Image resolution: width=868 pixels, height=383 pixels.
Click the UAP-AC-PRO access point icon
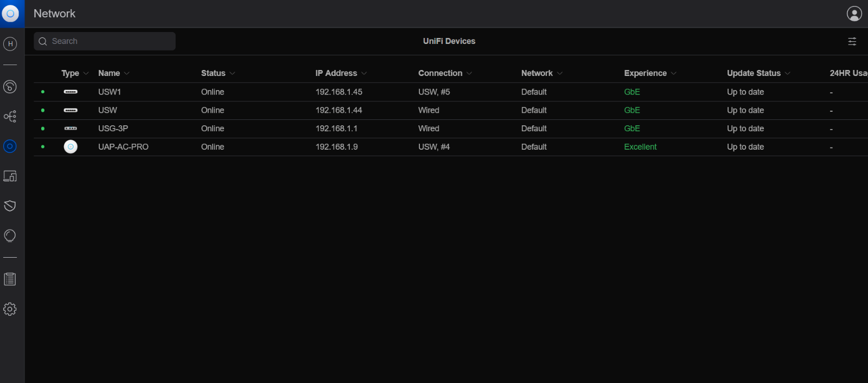coord(71,146)
